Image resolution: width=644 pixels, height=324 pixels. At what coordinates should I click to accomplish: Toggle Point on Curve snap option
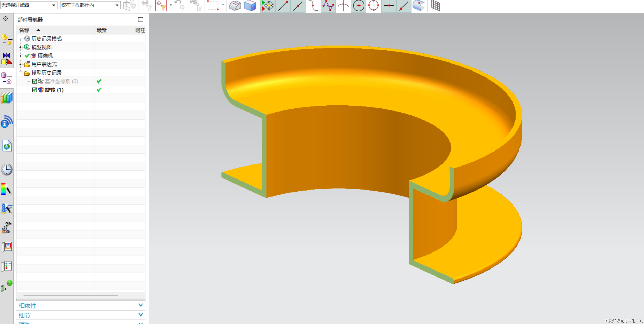tap(404, 6)
